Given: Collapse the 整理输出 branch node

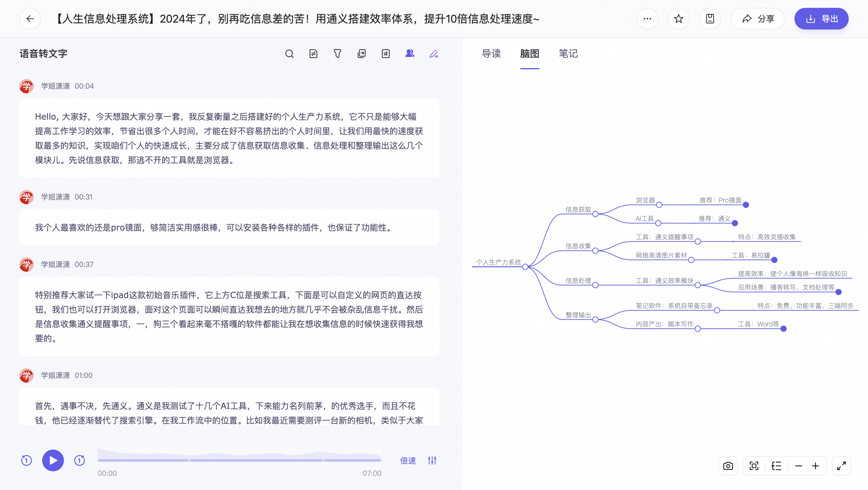Looking at the screenshot, I should (x=595, y=319).
